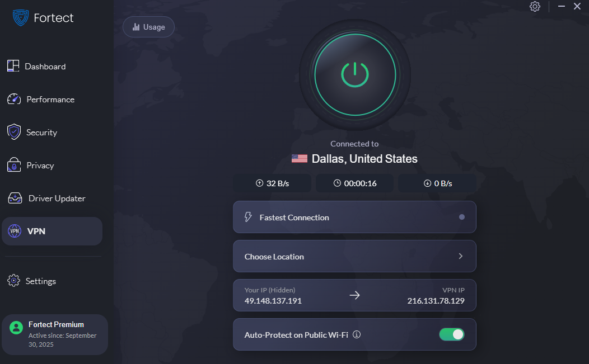Click the info icon beside Auto-Protect
The image size is (589, 364).
[x=357, y=334]
